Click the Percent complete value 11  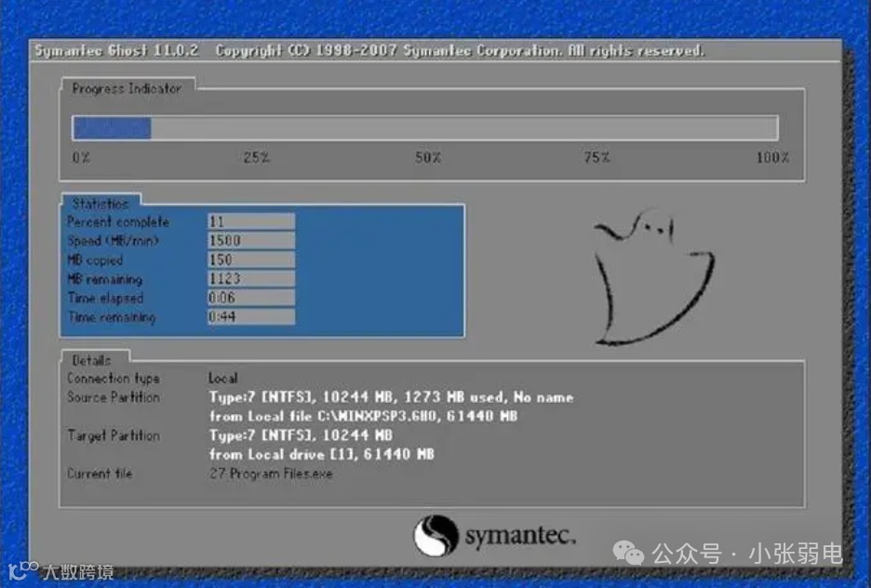pyautogui.click(x=251, y=221)
